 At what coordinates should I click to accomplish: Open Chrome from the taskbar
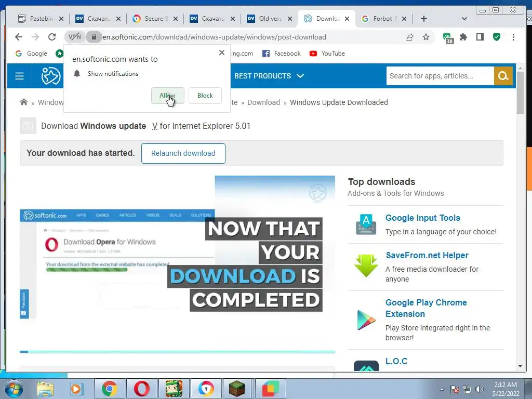click(x=109, y=389)
